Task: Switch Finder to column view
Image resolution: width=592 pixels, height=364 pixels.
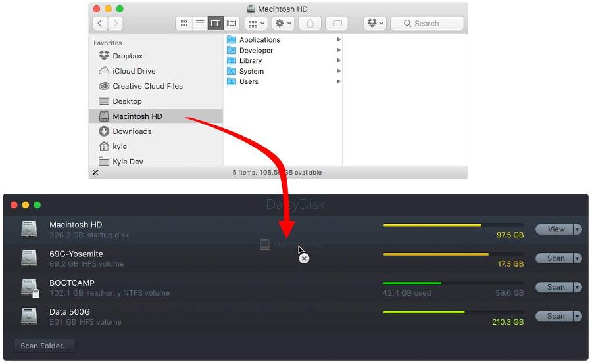Action: click(216, 24)
